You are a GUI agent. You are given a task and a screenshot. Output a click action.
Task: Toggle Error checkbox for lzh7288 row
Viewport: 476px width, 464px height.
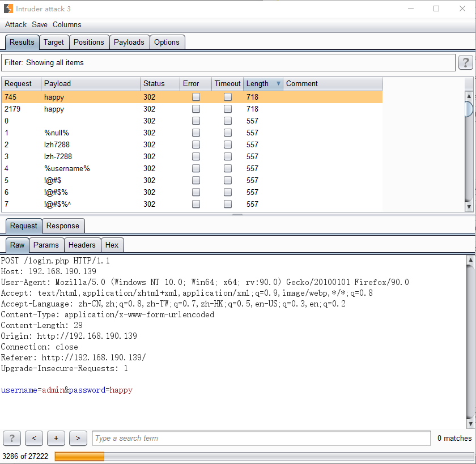[196, 144]
